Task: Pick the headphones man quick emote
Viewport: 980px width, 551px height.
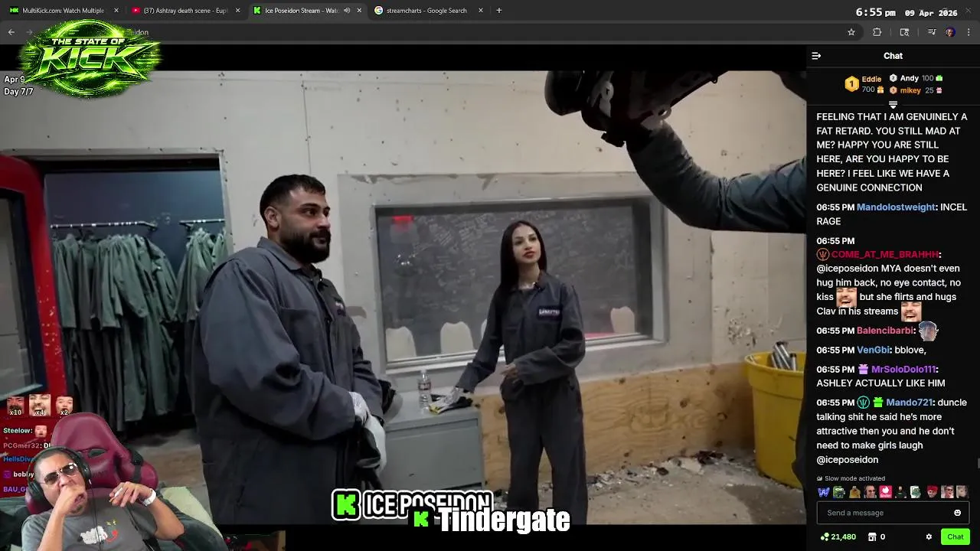Action: tap(870, 492)
